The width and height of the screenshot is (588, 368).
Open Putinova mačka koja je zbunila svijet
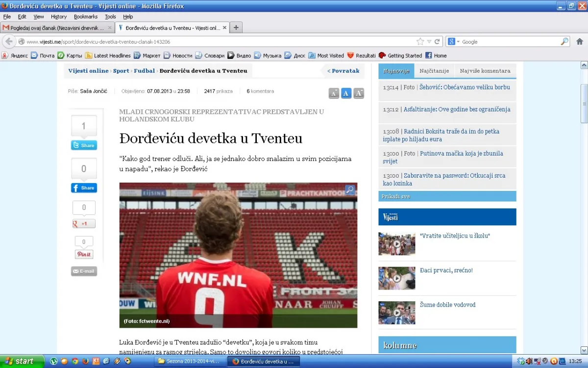(x=443, y=157)
